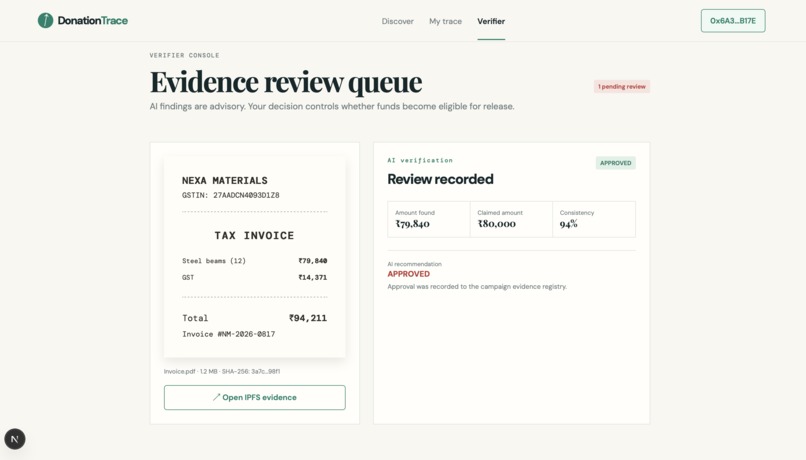The height and width of the screenshot is (460, 806).
Task: Click the Claimed amount ₹80,000 value
Action: tap(497, 224)
